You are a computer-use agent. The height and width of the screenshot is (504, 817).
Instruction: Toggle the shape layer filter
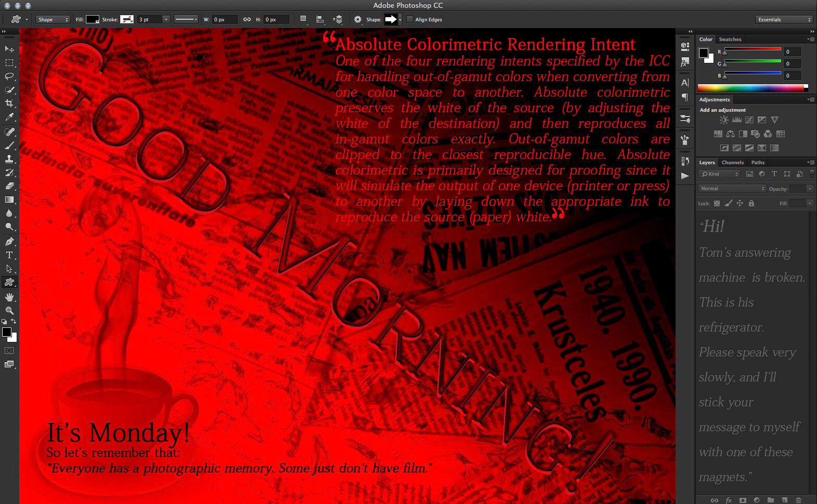coord(787,174)
